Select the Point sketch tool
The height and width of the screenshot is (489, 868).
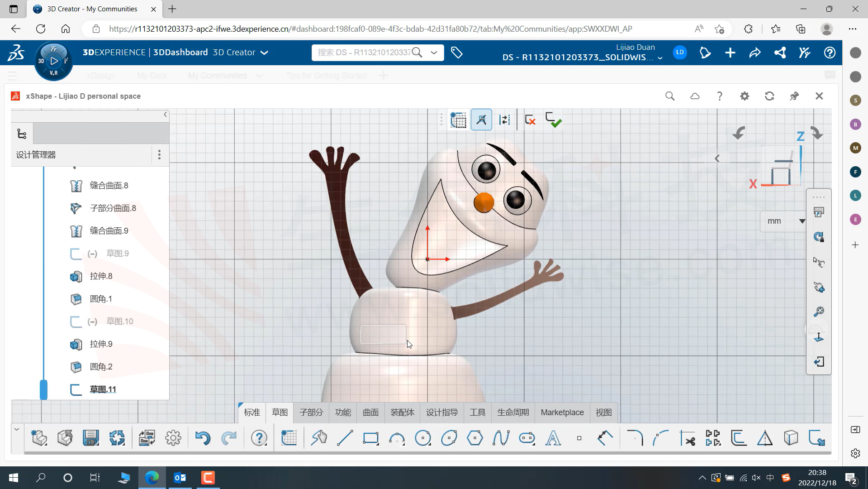click(x=579, y=438)
